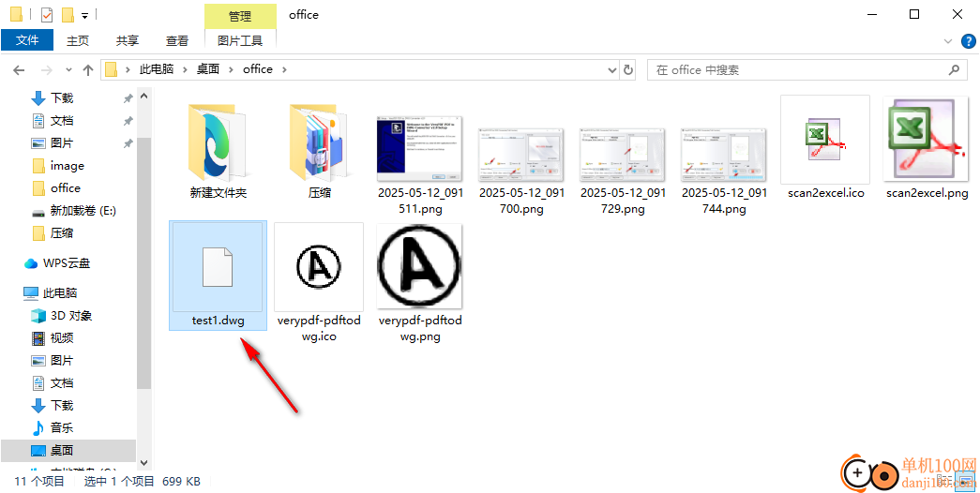Select the scan2excel.png file

click(927, 149)
